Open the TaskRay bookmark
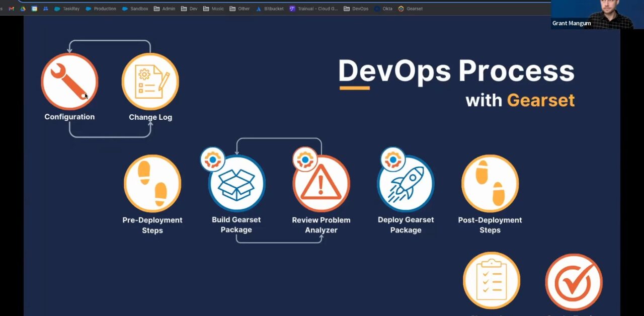The height and width of the screenshot is (316, 644). tap(67, 9)
